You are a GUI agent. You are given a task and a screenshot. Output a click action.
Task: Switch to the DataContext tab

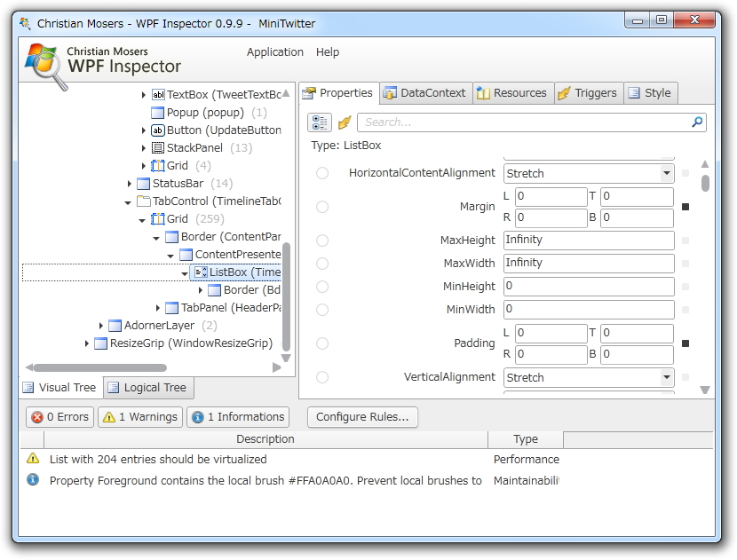click(426, 93)
